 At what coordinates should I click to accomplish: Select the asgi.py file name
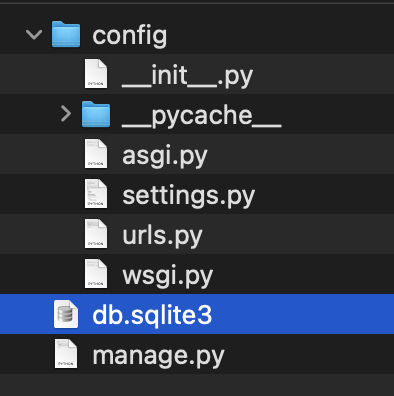tap(165, 156)
